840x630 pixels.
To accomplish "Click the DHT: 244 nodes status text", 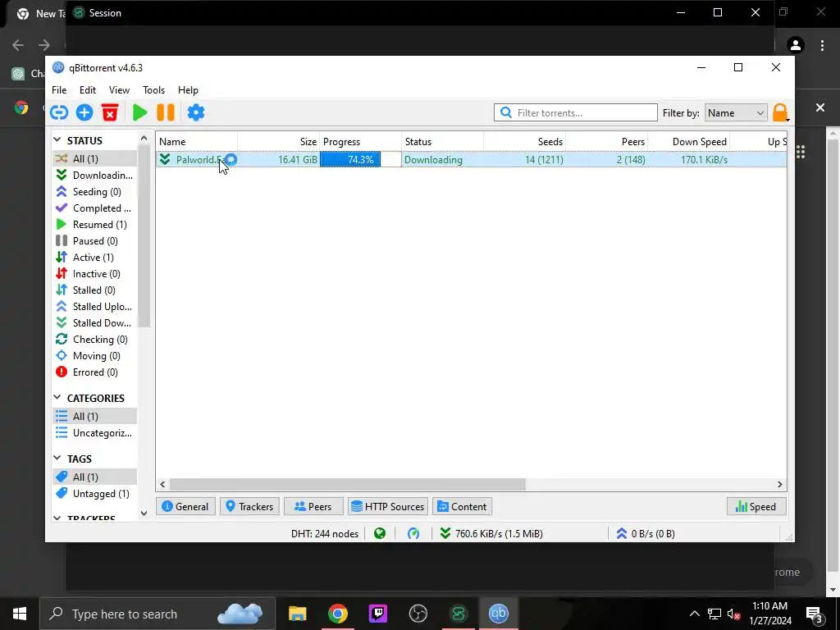I will [325, 533].
